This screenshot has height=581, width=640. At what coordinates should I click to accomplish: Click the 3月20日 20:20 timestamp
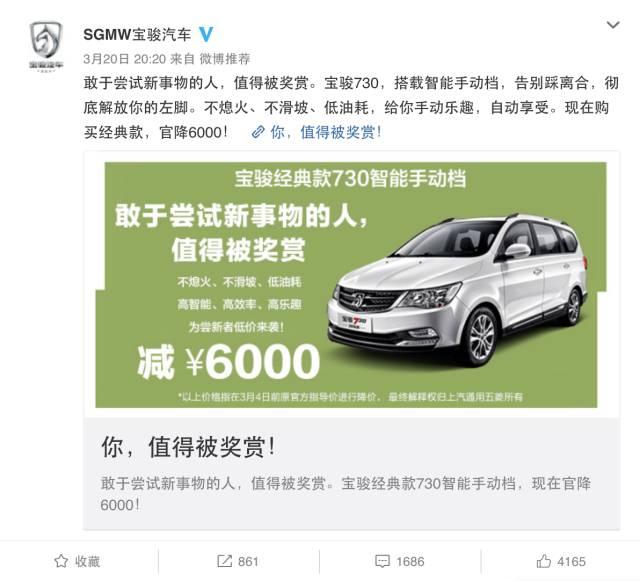coord(124,59)
